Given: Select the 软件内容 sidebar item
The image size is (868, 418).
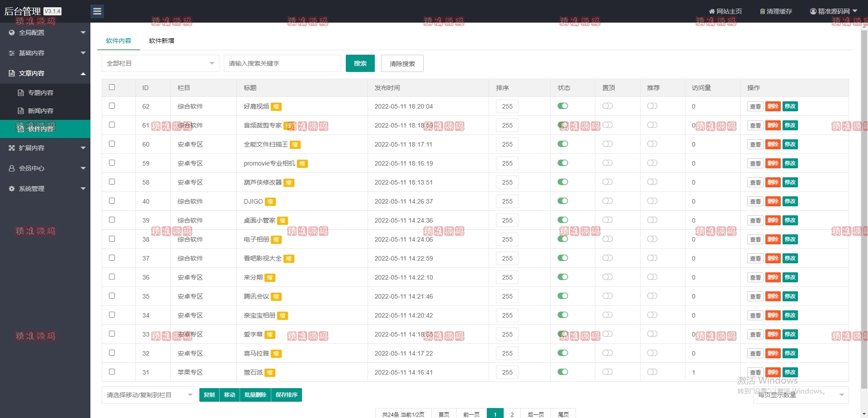Looking at the screenshot, I should click(x=45, y=129).
